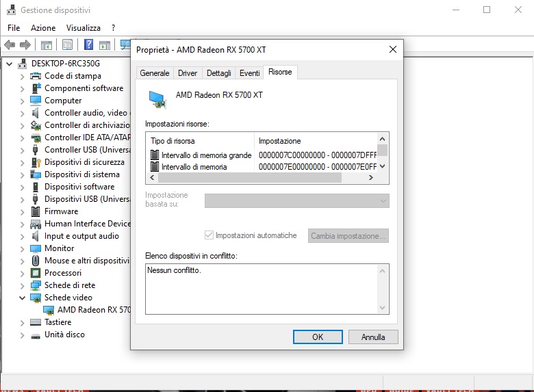Select the 0000007C00000000 setting value
Screen dimensions: 534x392
point(318,155)
